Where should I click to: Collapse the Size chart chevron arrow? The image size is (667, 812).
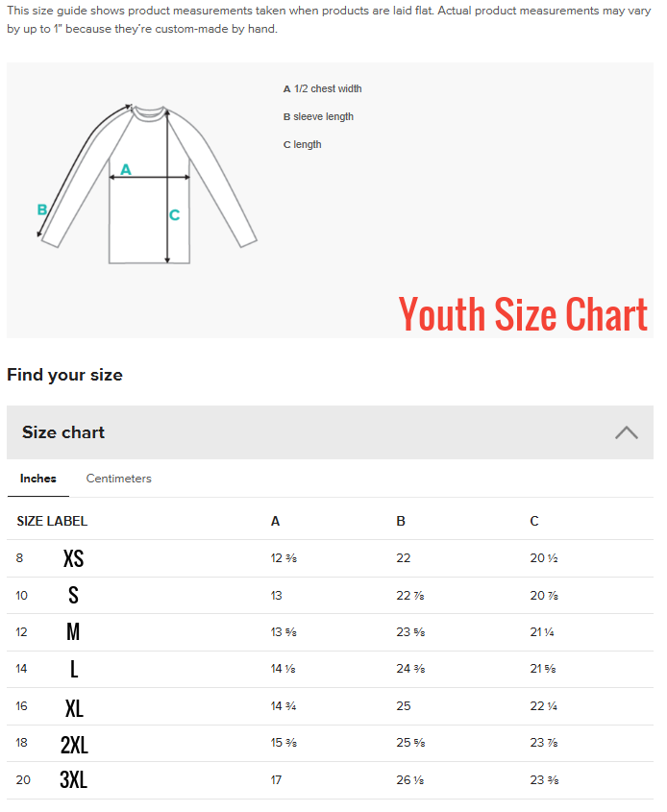tap(626, 432)
